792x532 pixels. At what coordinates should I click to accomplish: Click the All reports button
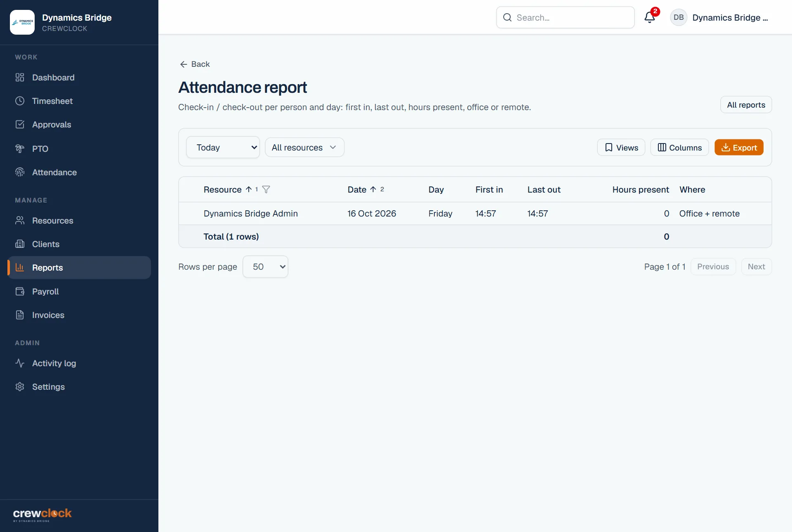746,105
